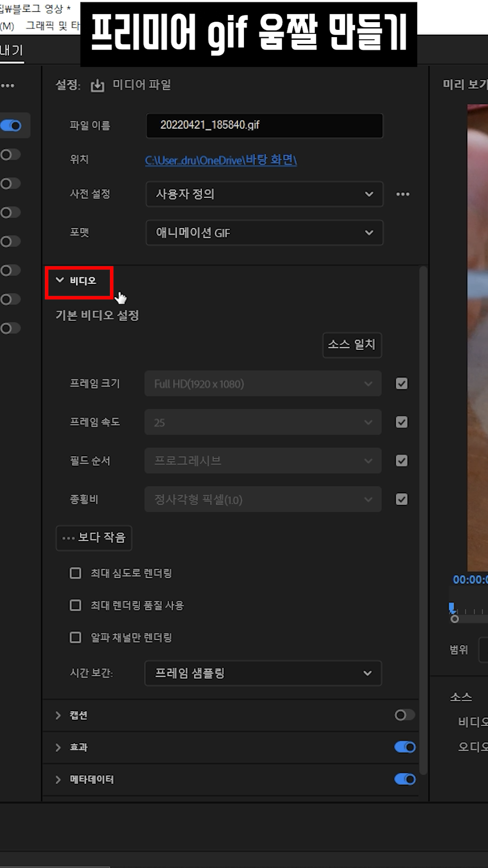488x868 pixels.
Task: Uncheck the 프레임 크기 match-source checkbox
Action: pos(401,383)
